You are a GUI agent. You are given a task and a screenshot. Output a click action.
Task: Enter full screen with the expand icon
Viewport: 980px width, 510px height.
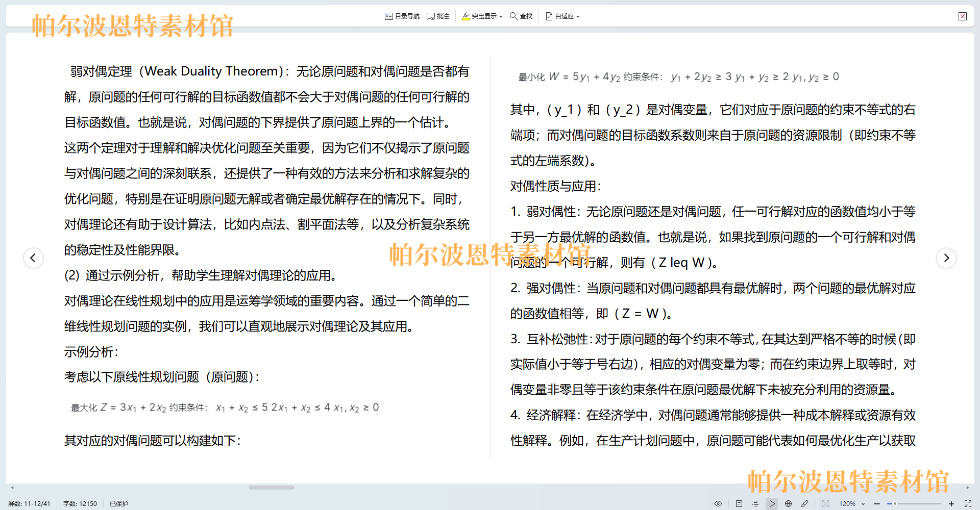click(x=968, y=503)
